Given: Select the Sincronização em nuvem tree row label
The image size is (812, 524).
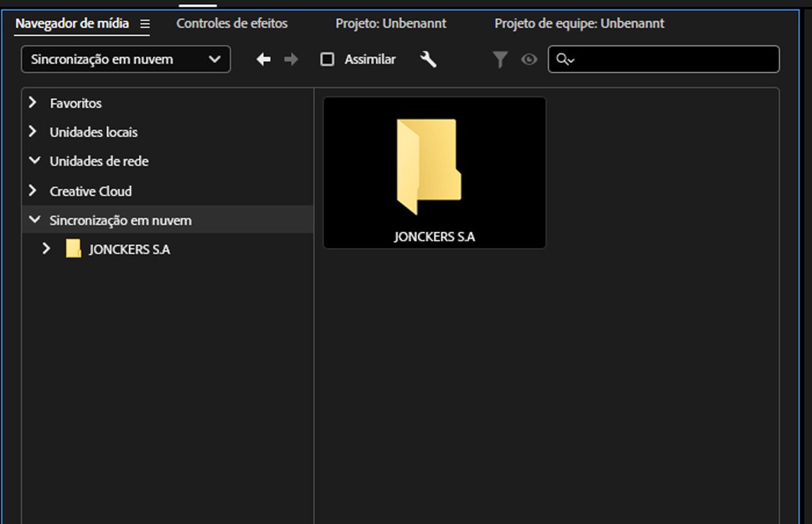Looking at the screenshot, I should 120,220.
